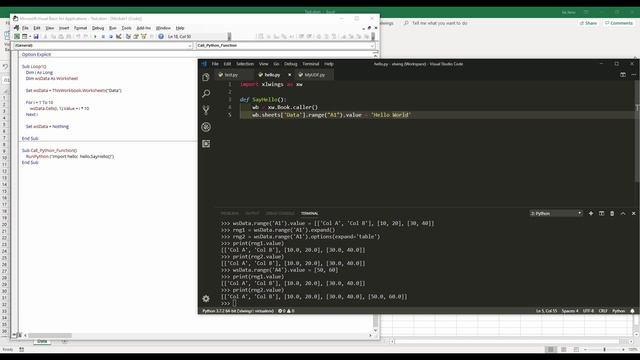Close the hello.py tab

[x=289, y=75]
